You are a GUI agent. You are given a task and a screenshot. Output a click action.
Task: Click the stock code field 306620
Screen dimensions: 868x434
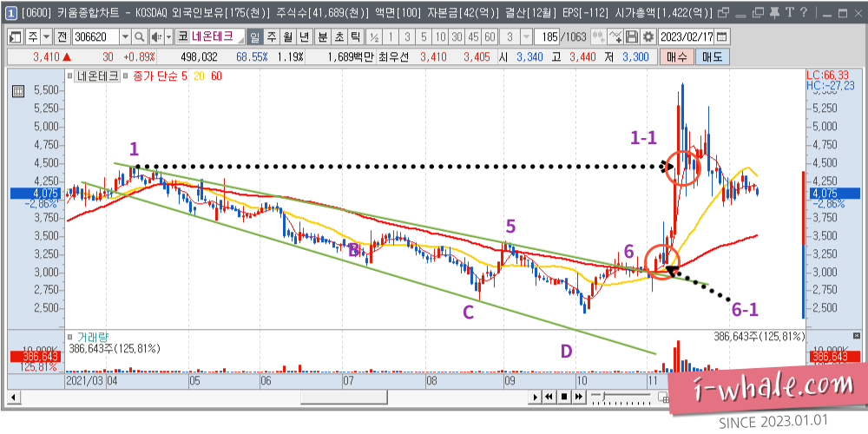point(95,37)
